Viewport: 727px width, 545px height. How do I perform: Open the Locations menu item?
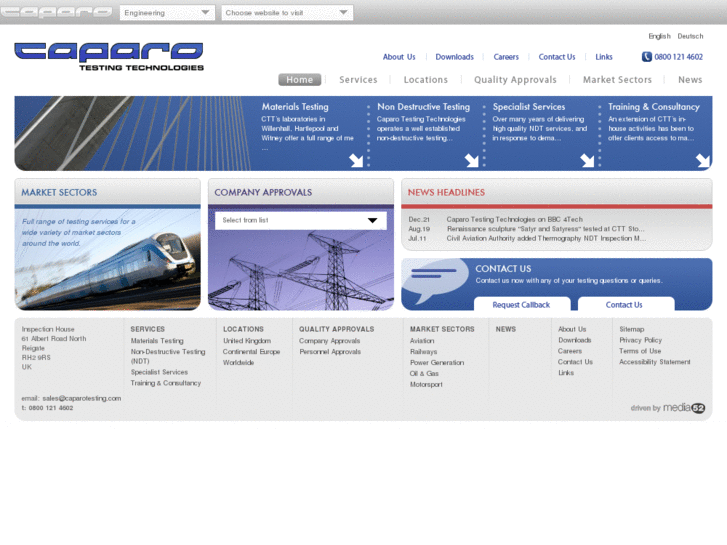(x=426, y=80)
